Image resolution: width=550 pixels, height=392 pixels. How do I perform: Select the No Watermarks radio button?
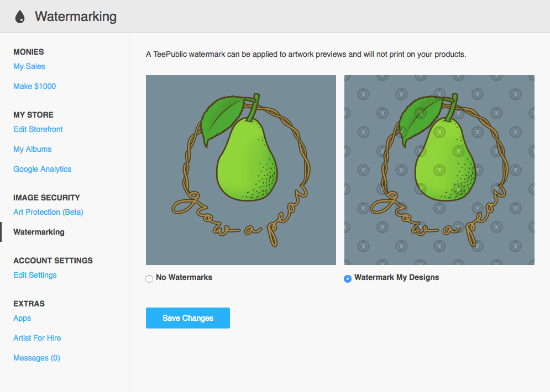pos(149,279)
